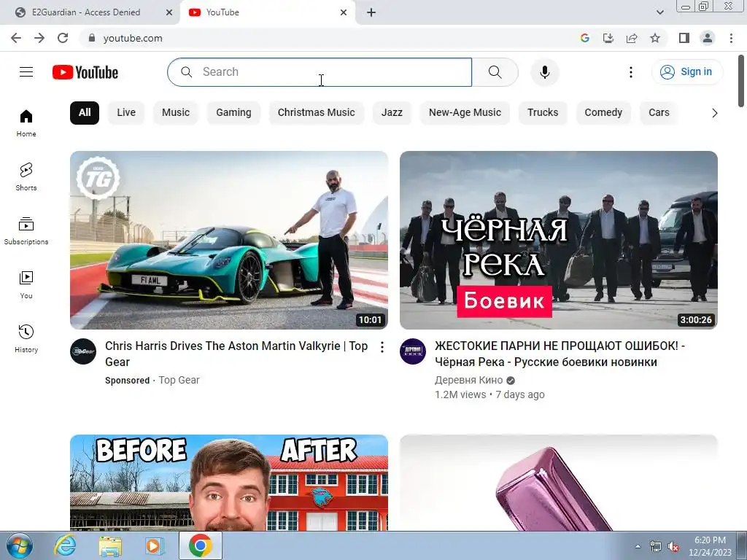Viewport: 747px width, 560px height.
Task: Open the Деревня Кино channel avatar
Action: click(x=413, y=351)
